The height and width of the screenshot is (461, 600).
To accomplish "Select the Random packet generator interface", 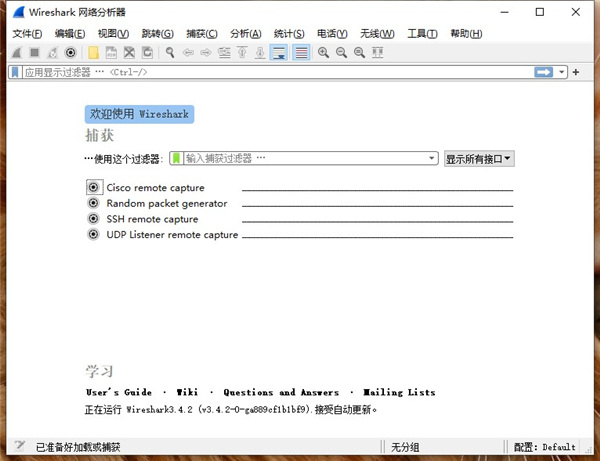I will (167, 204).
